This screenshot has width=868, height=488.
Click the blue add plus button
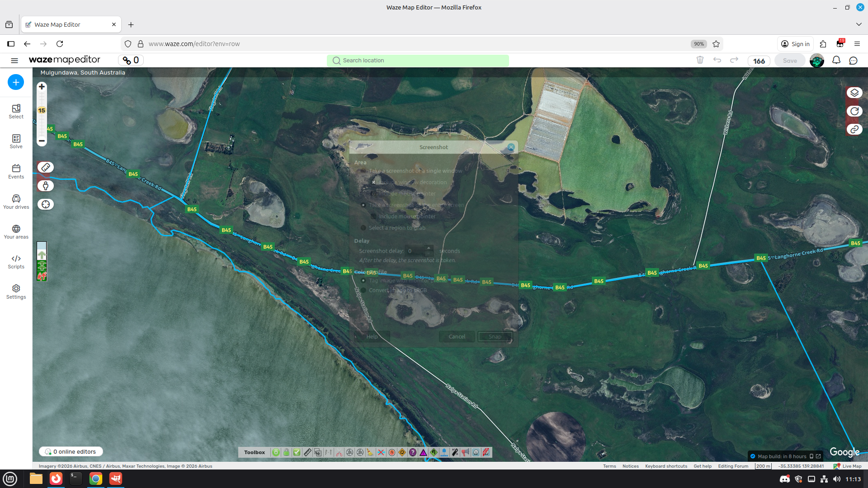tap(16, 82)
